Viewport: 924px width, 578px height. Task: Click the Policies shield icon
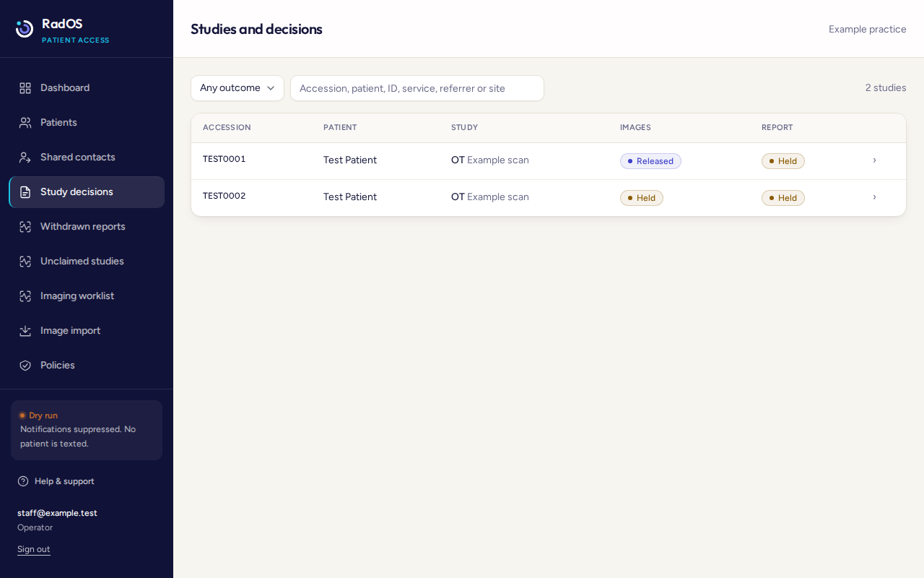25,366
